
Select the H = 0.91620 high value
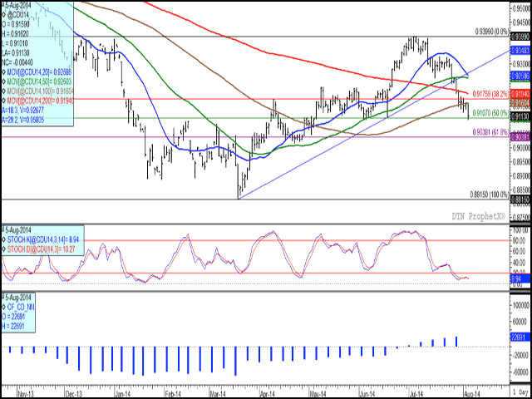17,33
